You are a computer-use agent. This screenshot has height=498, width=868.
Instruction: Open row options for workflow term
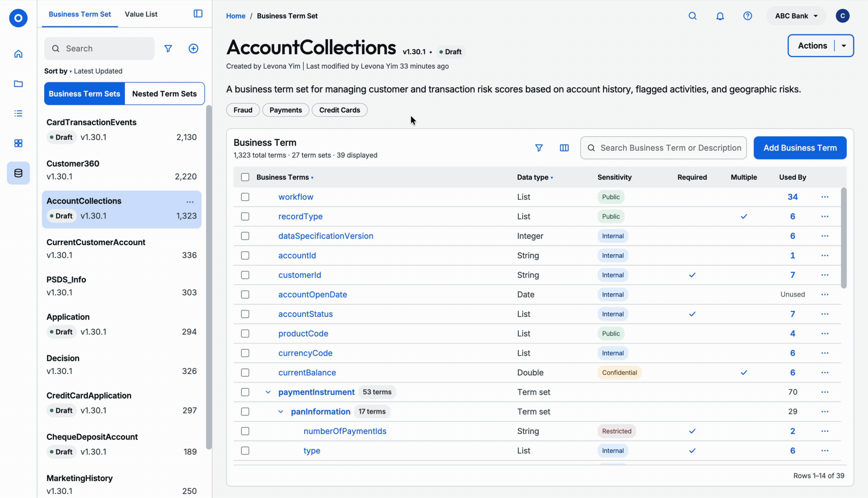pyautogui.click(x=825, y=197)
